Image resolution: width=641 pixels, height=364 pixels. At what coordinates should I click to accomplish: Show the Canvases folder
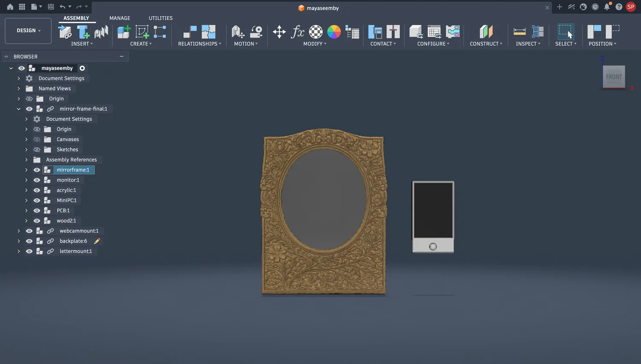[37, 139]
